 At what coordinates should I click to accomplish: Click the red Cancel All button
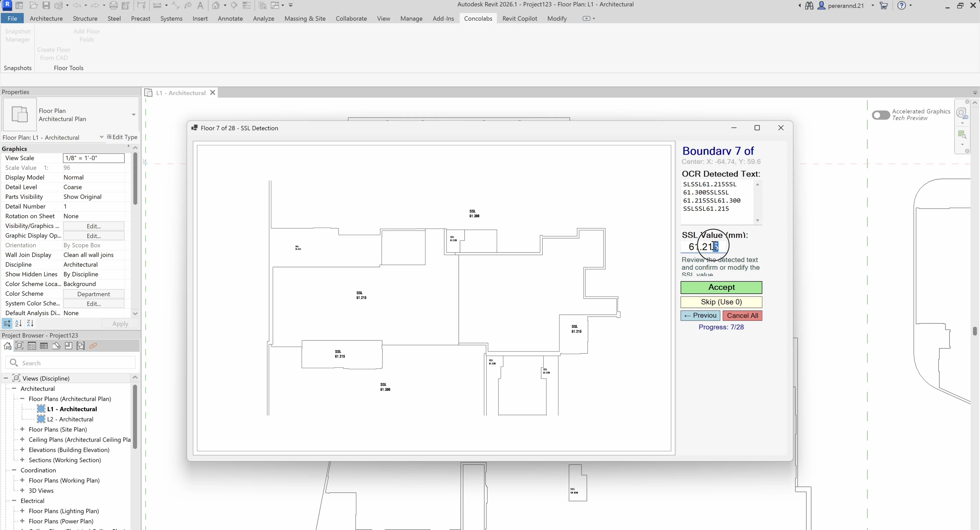pyautogui.click(x=742, y=315)
